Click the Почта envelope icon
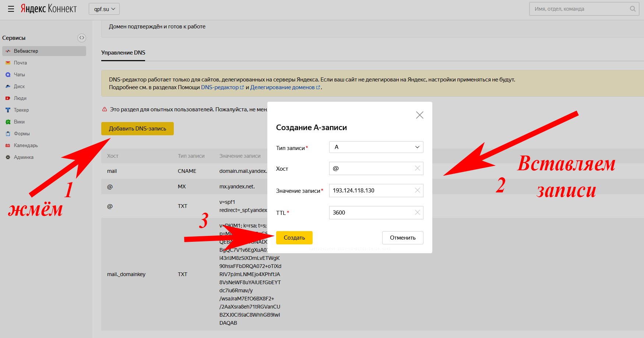 [8, 63]
